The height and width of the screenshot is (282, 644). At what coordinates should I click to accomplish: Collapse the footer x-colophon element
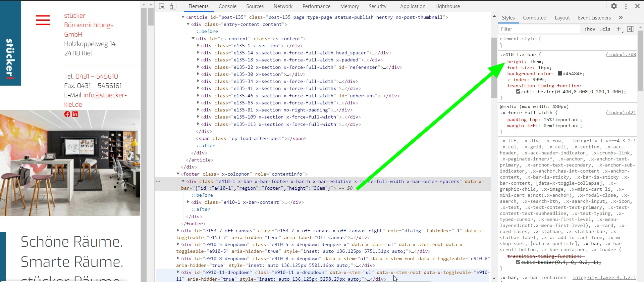coord(178,174)
